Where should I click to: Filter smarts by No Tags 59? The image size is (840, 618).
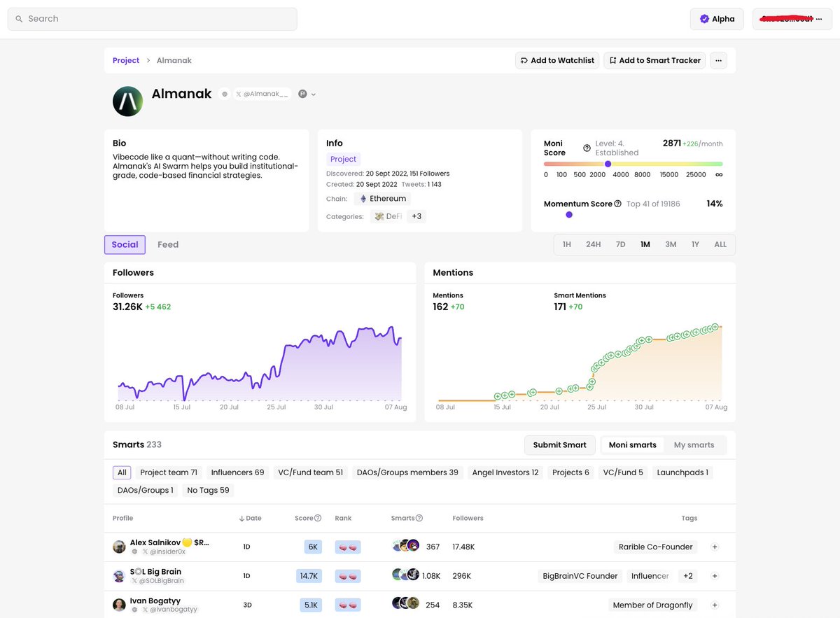coord(208,490)
